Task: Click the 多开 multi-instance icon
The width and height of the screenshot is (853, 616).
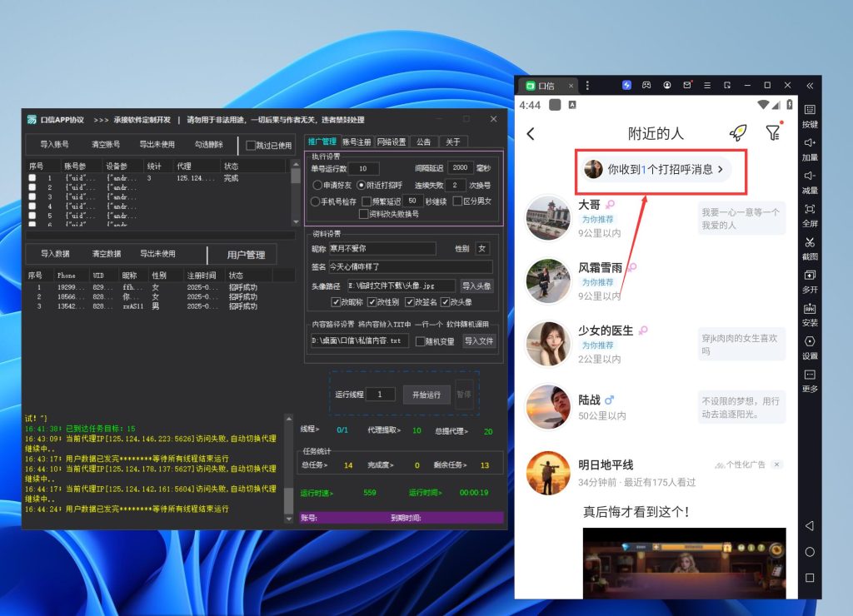Action: coord(809,275)
